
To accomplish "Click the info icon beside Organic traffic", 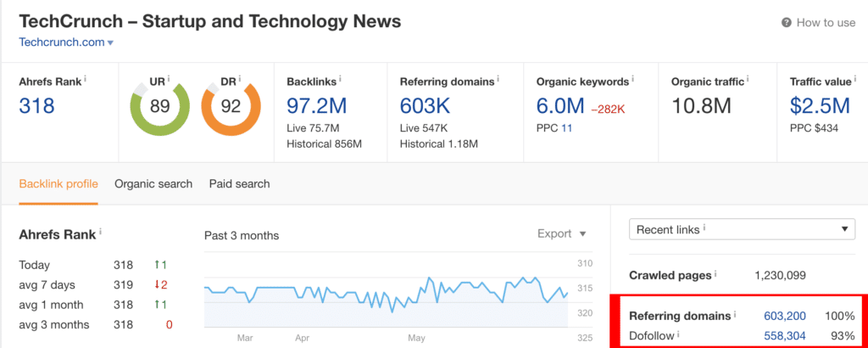I will (x=748, y=79).
